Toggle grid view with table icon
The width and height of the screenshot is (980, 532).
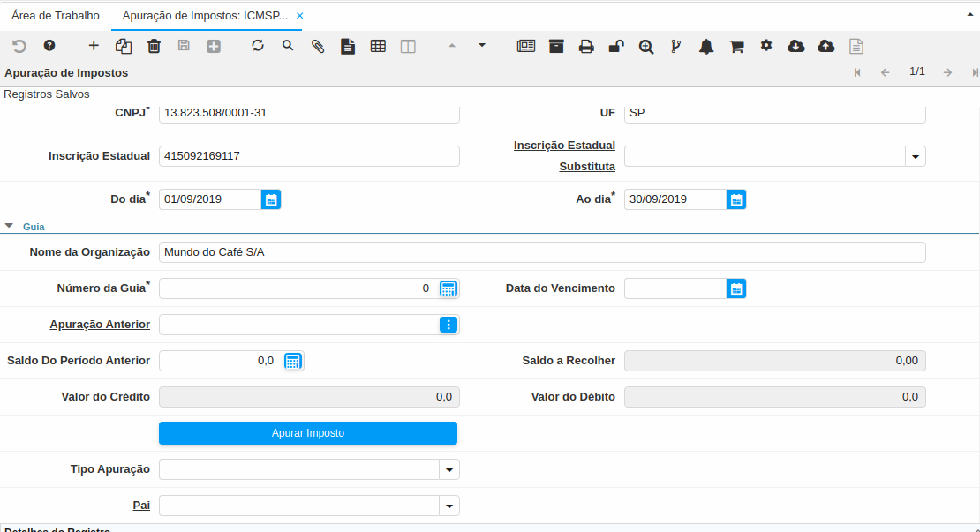coord(378,46)
